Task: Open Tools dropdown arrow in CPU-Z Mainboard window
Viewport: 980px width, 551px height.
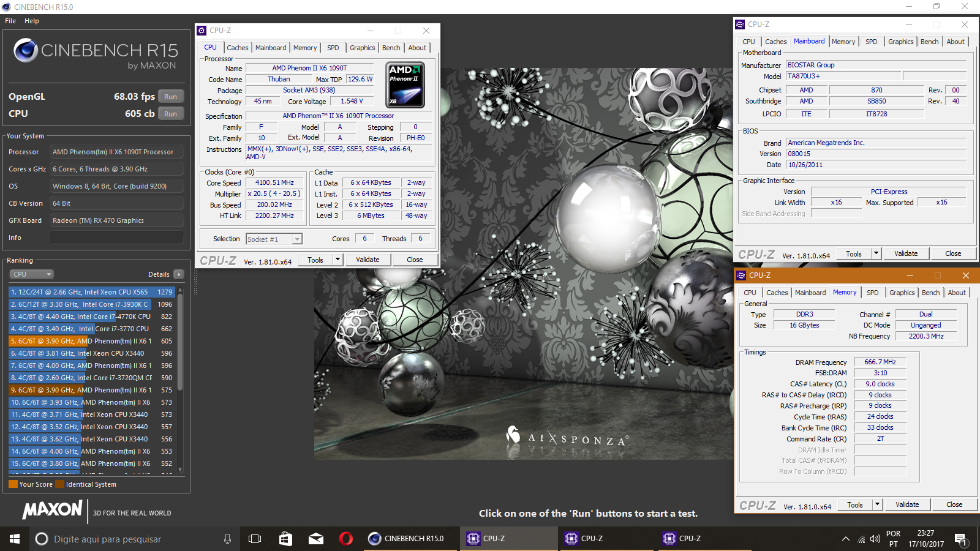Action: (876, 253)
